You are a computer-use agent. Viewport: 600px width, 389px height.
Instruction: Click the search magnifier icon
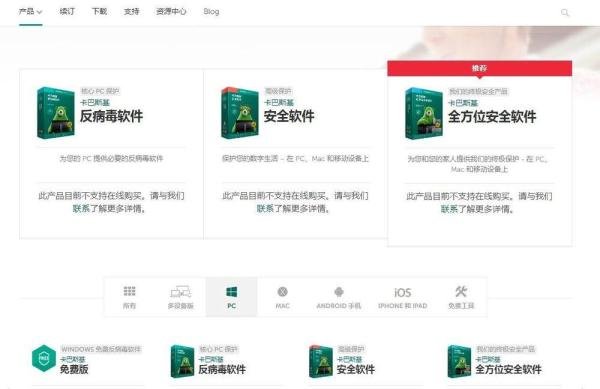tap(565, 13)
